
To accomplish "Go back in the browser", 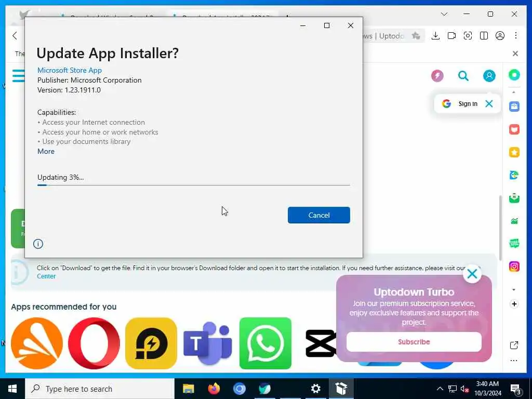I will (x=15, y=36).
